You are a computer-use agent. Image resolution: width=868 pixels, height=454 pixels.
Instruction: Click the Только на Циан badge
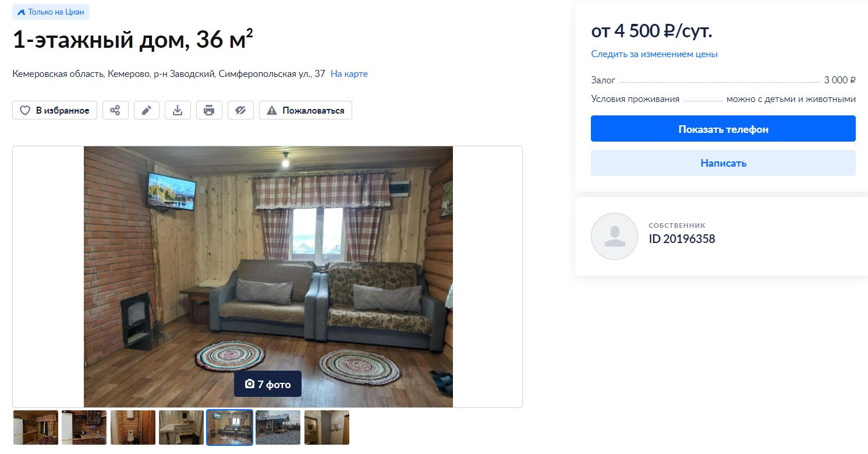click(51, 12)
